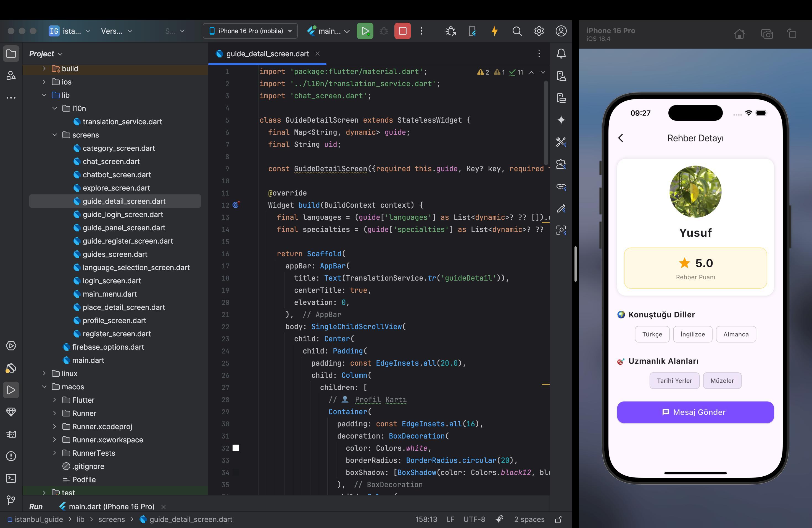The height and width of the screenshot is (528, 812).
Task: Expand the linux folder
Action: click(x=44, y=373)
